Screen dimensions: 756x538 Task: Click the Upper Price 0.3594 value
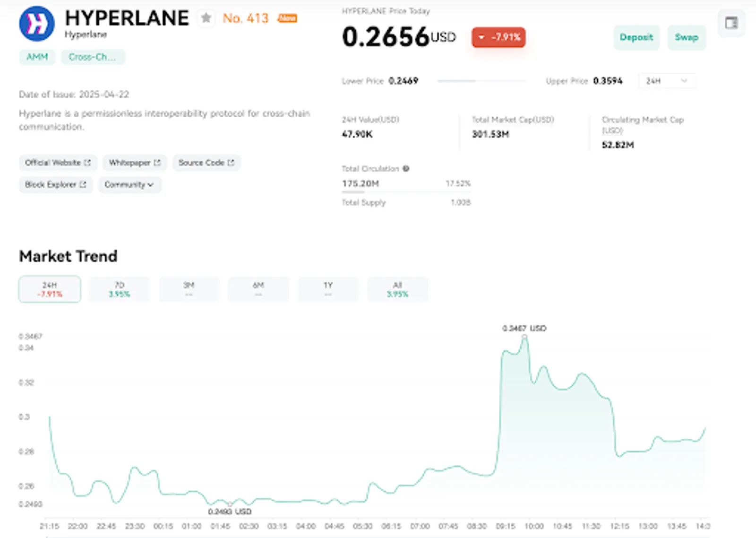click(608, 81)
